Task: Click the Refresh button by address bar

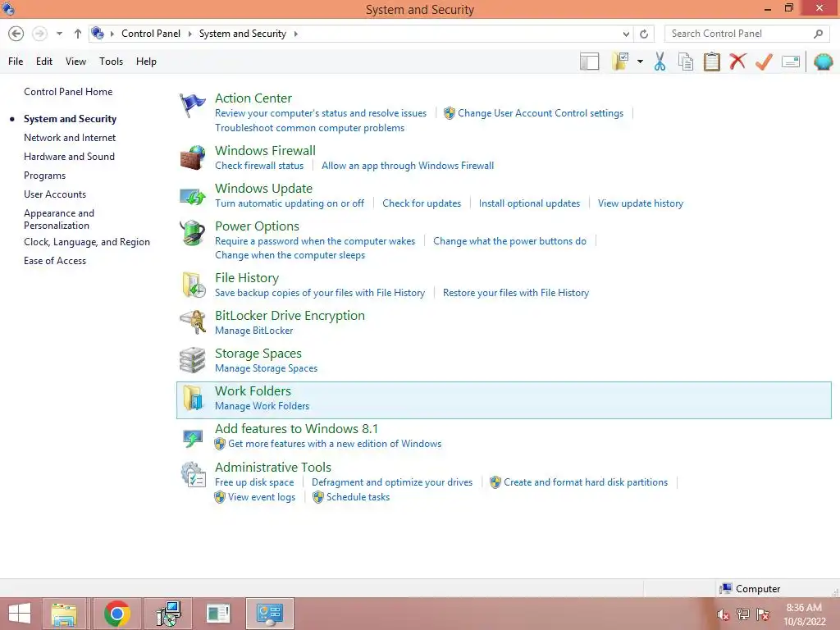Action: [x=644, y=34]
